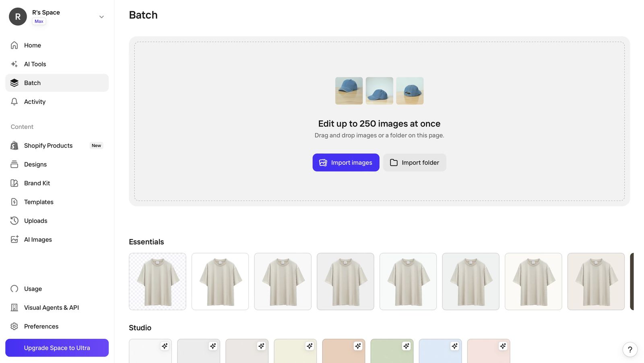The width and height of the screenshot is (644, 363).
Task: Open the AI Images icon
Action: tap(14, 239)
